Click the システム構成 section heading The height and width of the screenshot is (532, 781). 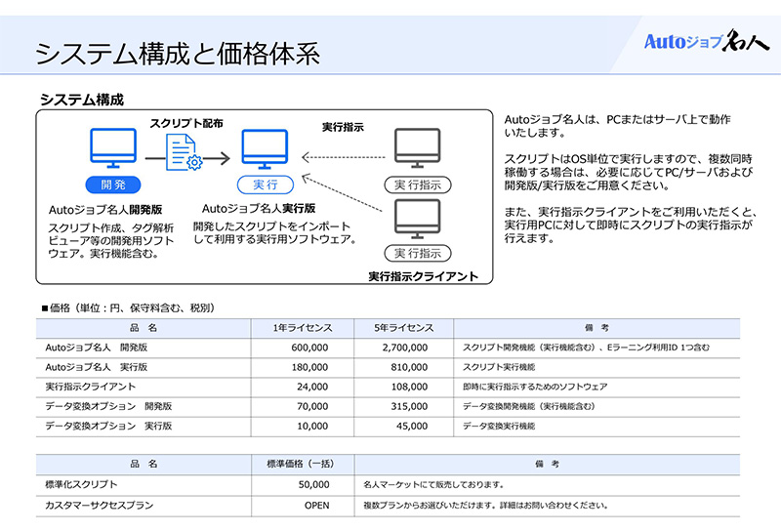(82, 100)
